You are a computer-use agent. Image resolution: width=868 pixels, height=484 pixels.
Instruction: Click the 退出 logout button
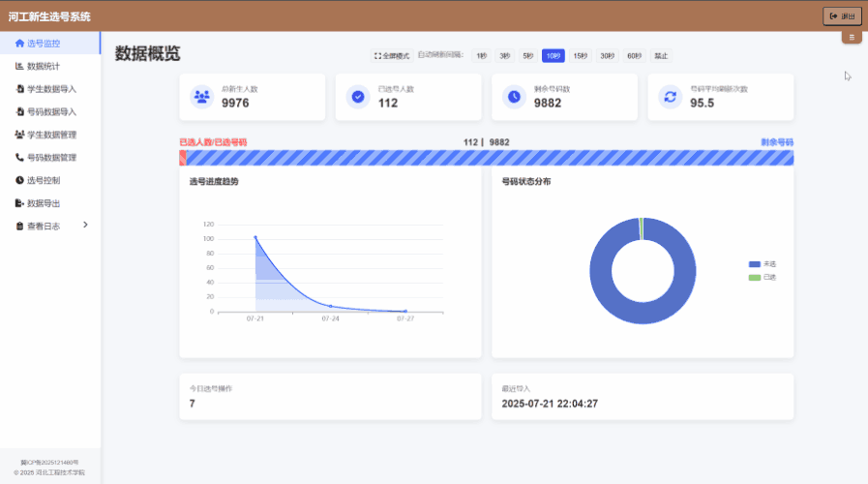[x=842, y=15]
